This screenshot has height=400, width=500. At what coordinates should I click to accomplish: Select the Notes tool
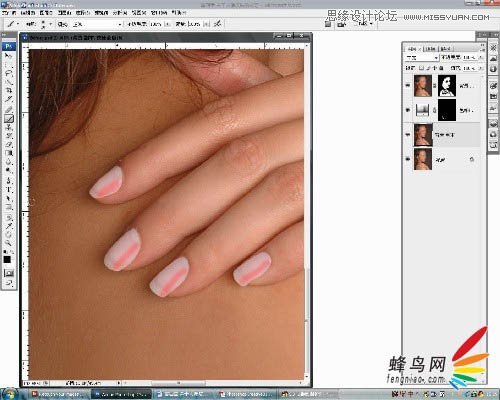(x=8, y=218)
